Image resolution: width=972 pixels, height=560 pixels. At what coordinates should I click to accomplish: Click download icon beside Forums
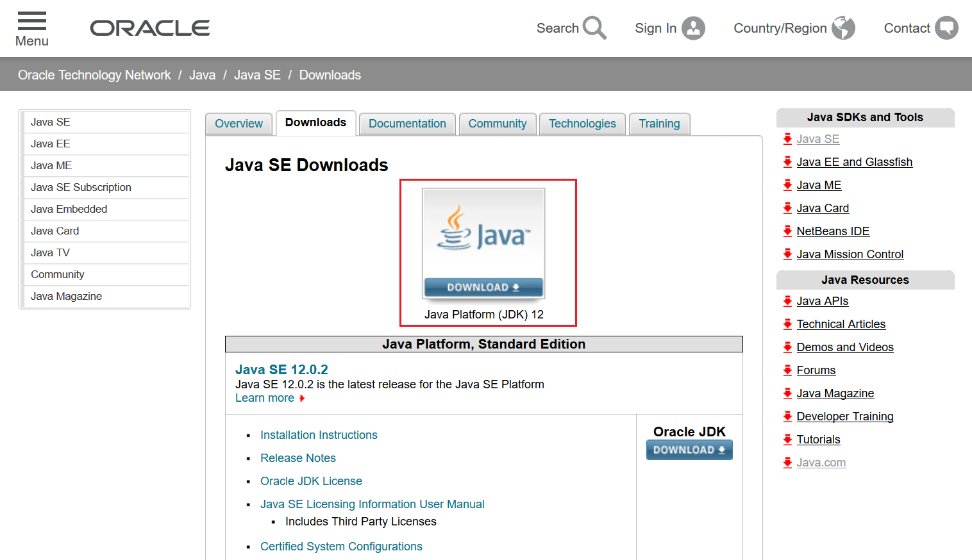[x=787, y=370]
